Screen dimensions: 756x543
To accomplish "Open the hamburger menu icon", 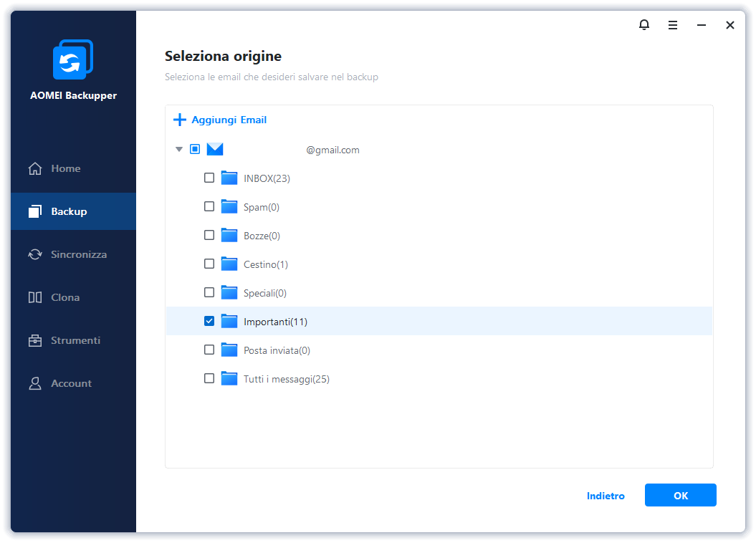I will 673,25.
